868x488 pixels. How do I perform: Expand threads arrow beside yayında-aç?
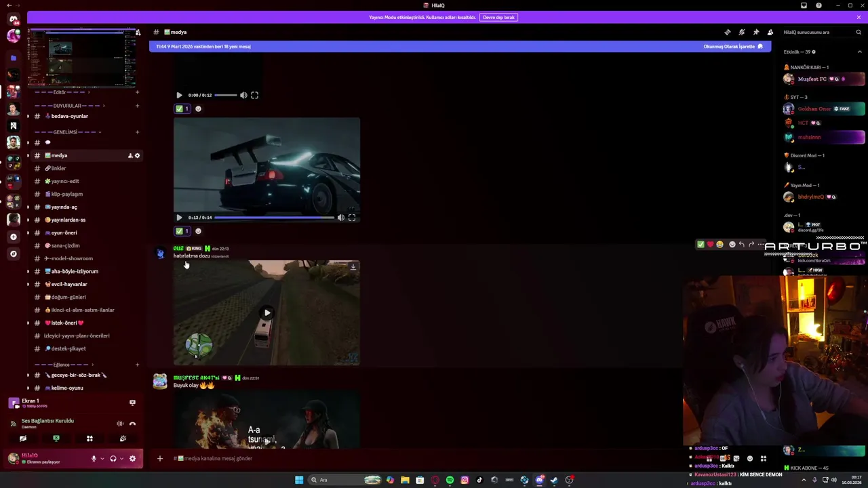click(x=28, y=207)
